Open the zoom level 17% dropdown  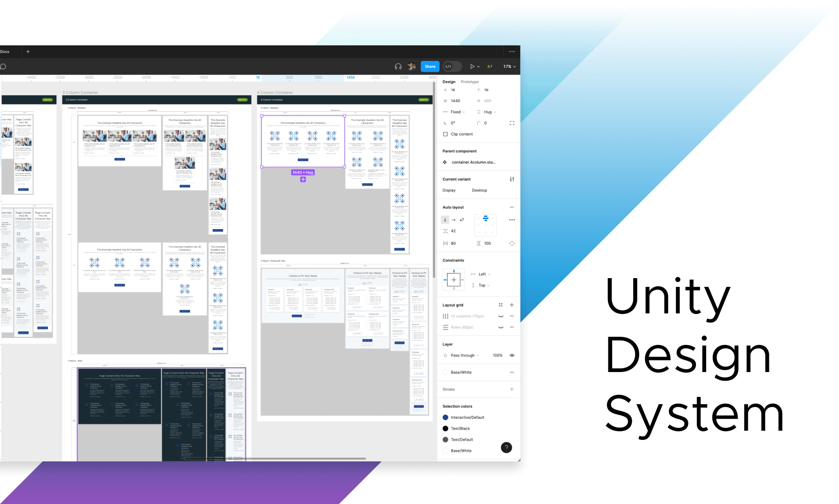[x=509, y=66]
